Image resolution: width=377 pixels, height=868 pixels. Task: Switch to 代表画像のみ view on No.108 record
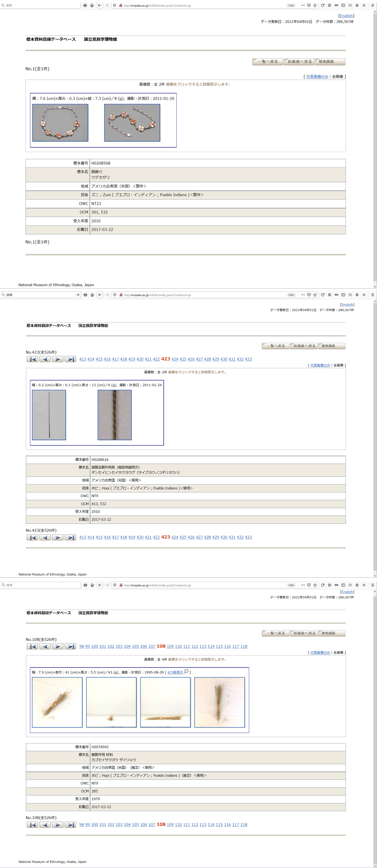[x=320, y=653]
